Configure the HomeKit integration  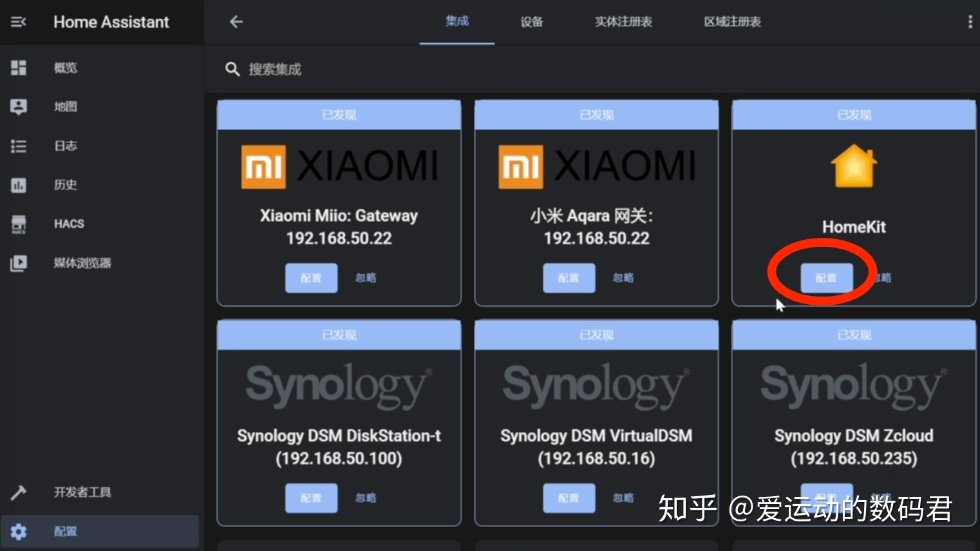[827, 278]
